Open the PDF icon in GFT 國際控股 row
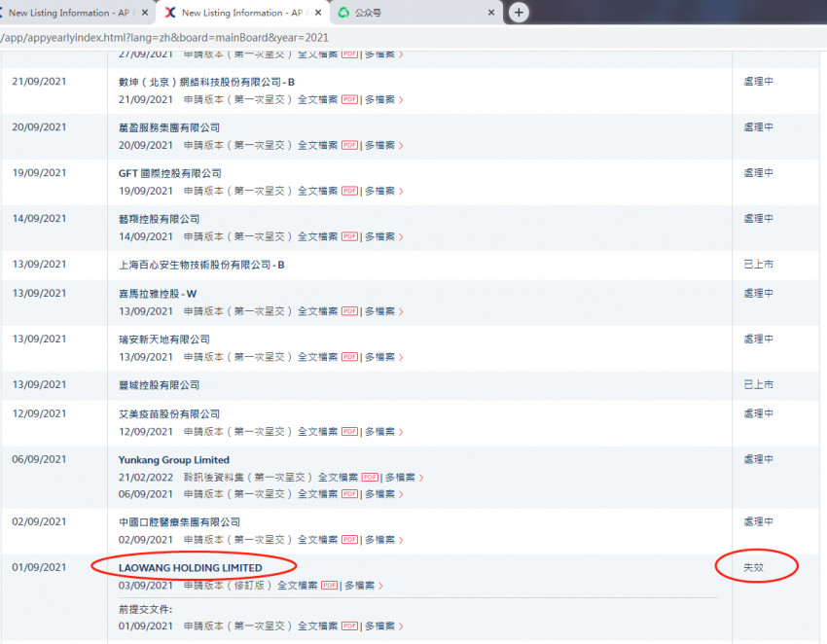The image size is (827, 644). tap(349, 191)
